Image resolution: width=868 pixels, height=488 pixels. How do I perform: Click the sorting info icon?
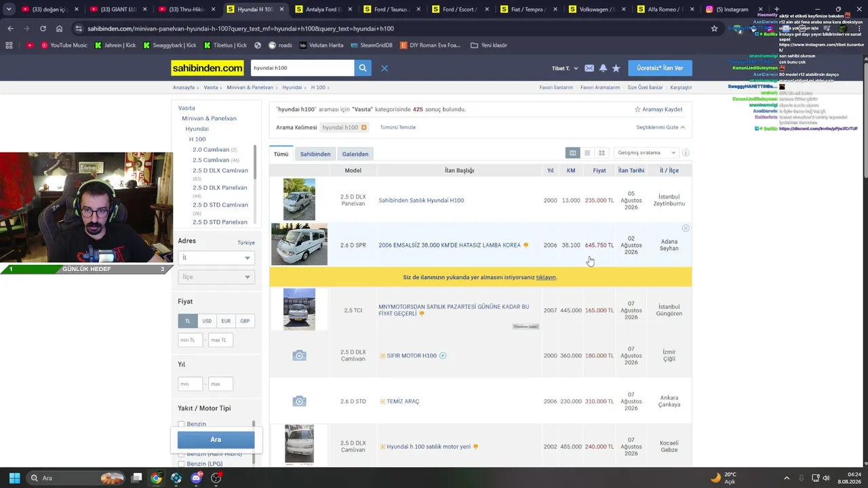686,152
